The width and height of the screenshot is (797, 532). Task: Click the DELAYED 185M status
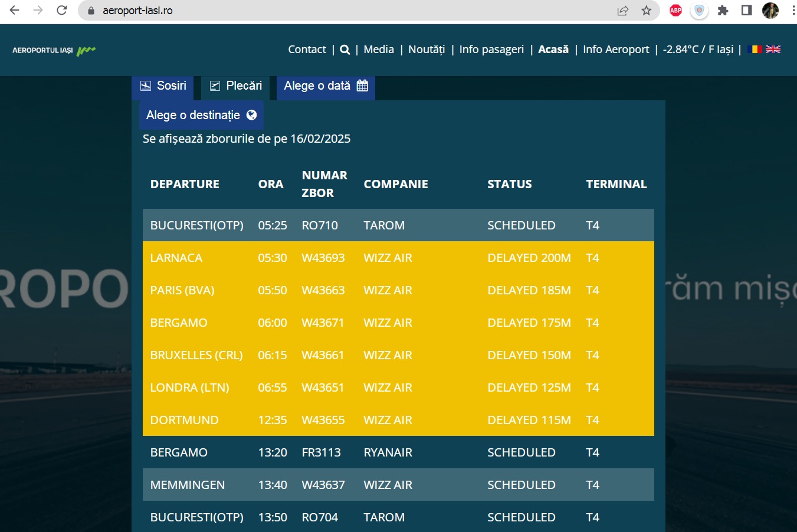tap(529, 290)
